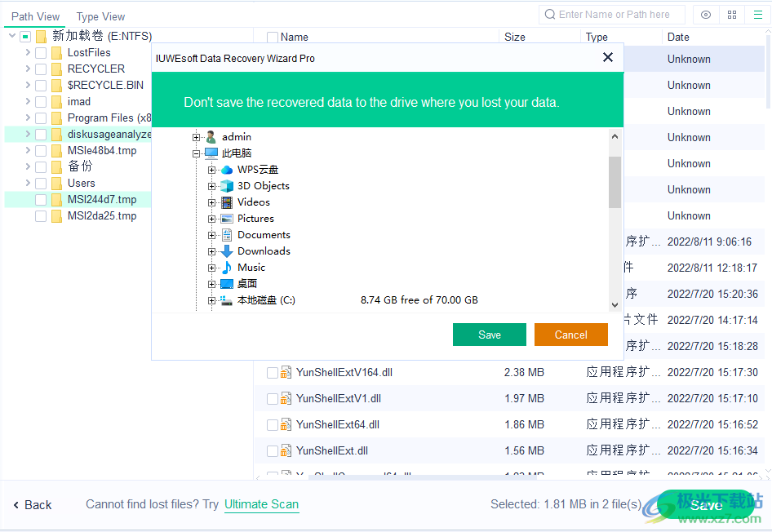
Task: Select the Downloads arrow icon
Action: tap(227, 251)
